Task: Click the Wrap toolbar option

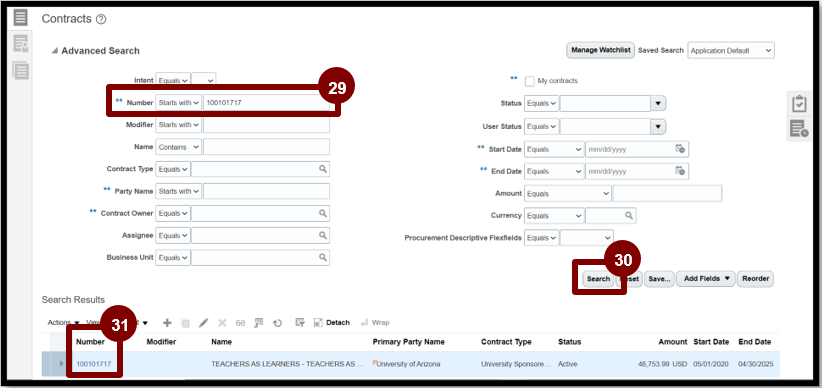Action: pos(375,322)
